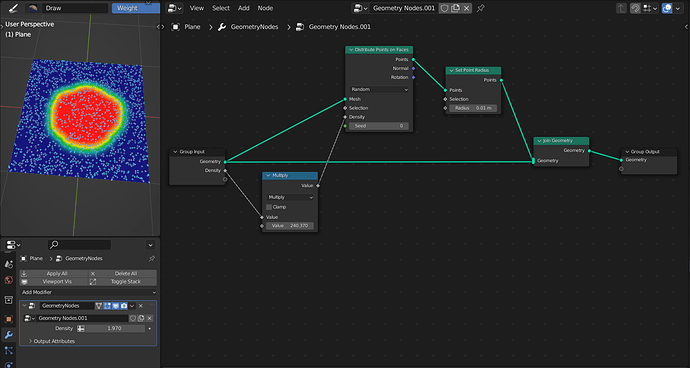The image size is (690, 368).
Task: Rename the GeometryNodes modifier name field
Action: tap(66, 305)
